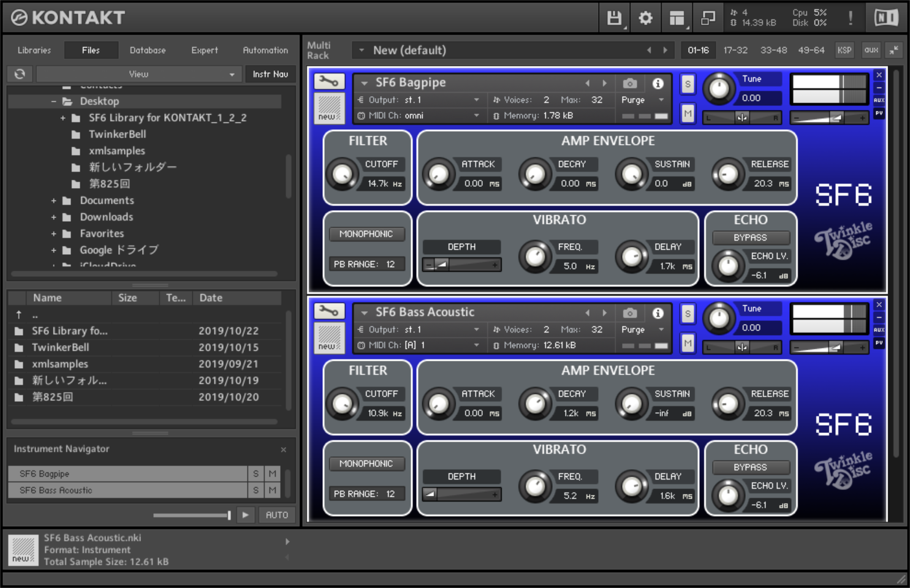Switch to the Expert tab
This screenshot has width=910, height=588.
pos(205,50)
